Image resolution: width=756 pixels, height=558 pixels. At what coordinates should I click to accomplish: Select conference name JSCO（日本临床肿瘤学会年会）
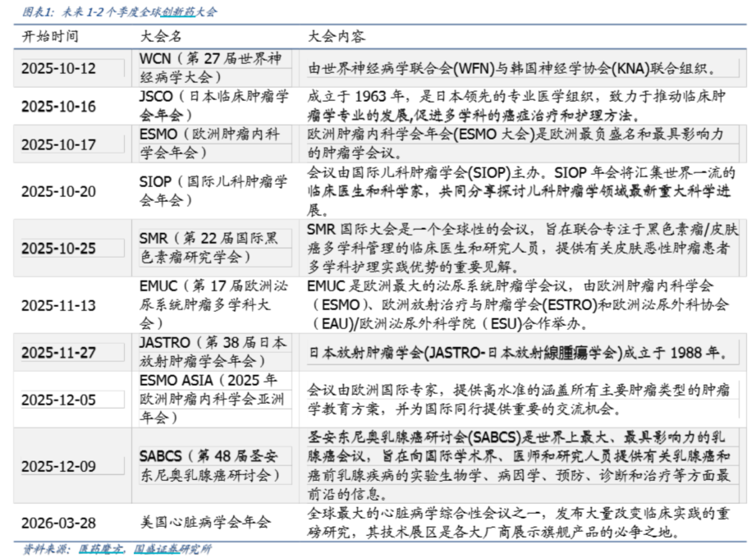(214, 106)
